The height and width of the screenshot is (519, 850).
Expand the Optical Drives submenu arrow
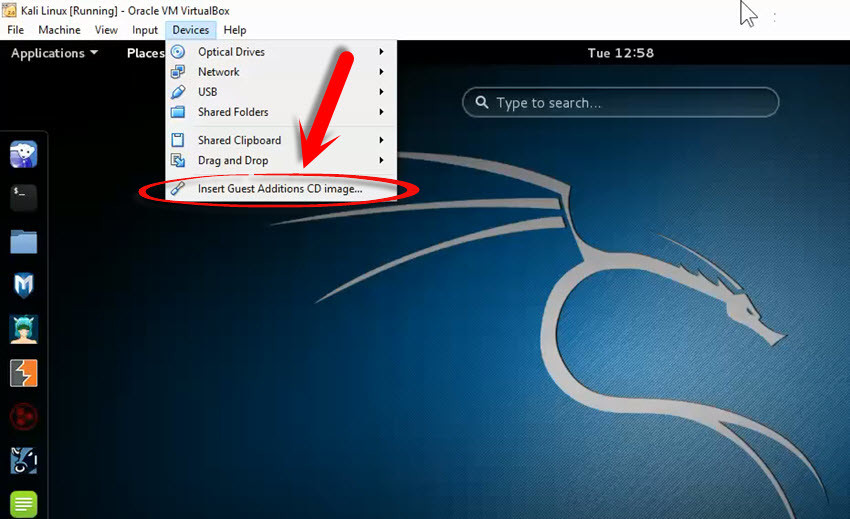(382, 52)
